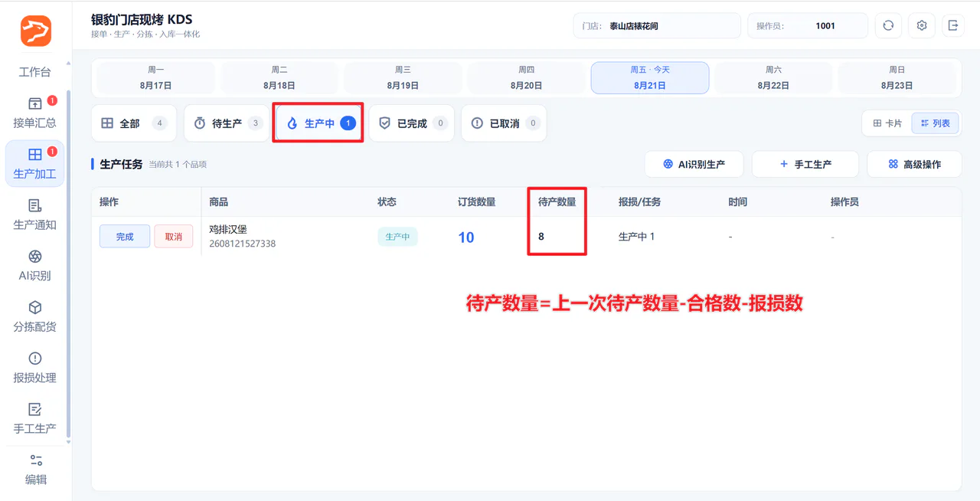This screenshot has width=980, height=501.
Task: Select 周一 8月17日 date tab
Action: tap(156, 77)
